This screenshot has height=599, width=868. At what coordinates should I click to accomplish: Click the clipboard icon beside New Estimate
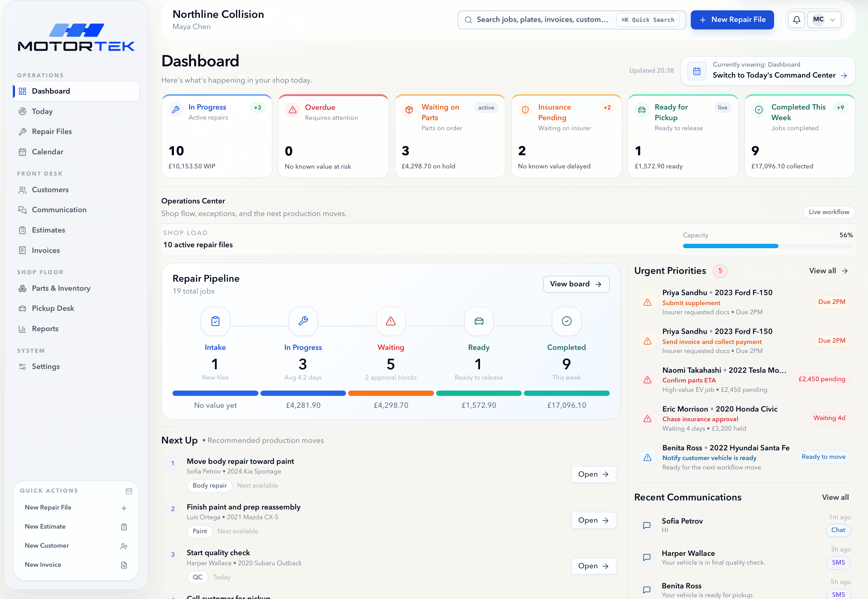click(124, 527)
